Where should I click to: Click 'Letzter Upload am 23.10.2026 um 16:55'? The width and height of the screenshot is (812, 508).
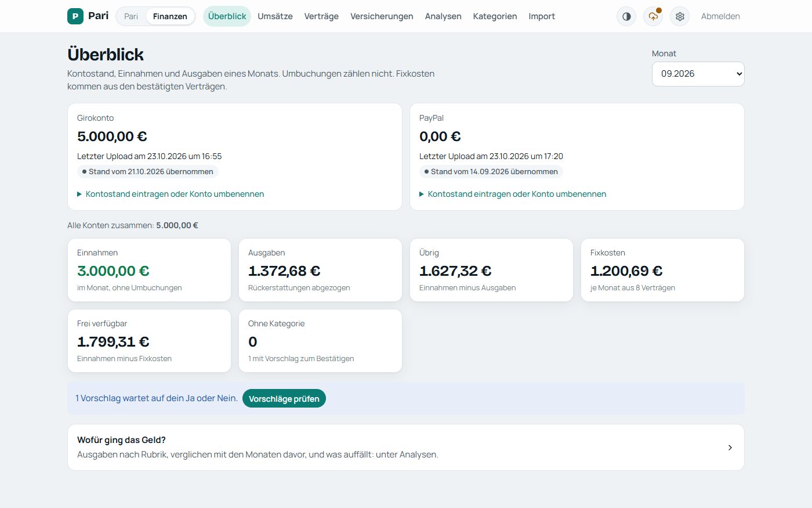pyautogui.click(x=150, y=156)
